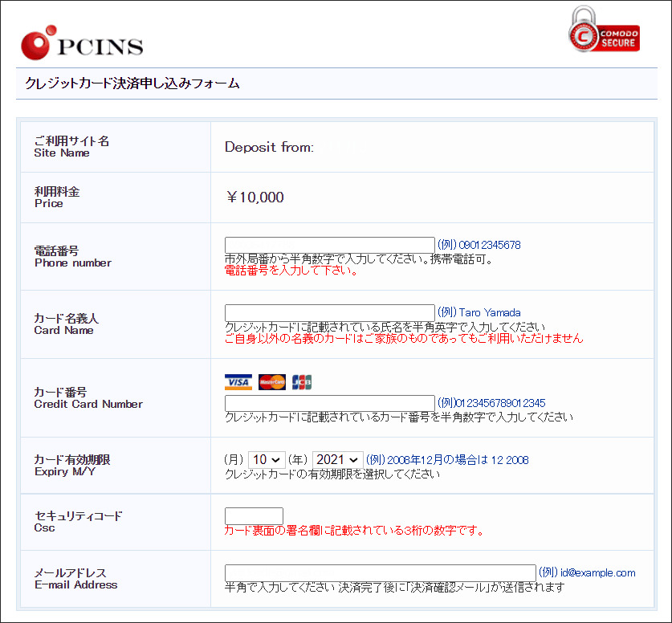672x623 pixels.
Task: Click the card name input field
Action: [329, 312]
